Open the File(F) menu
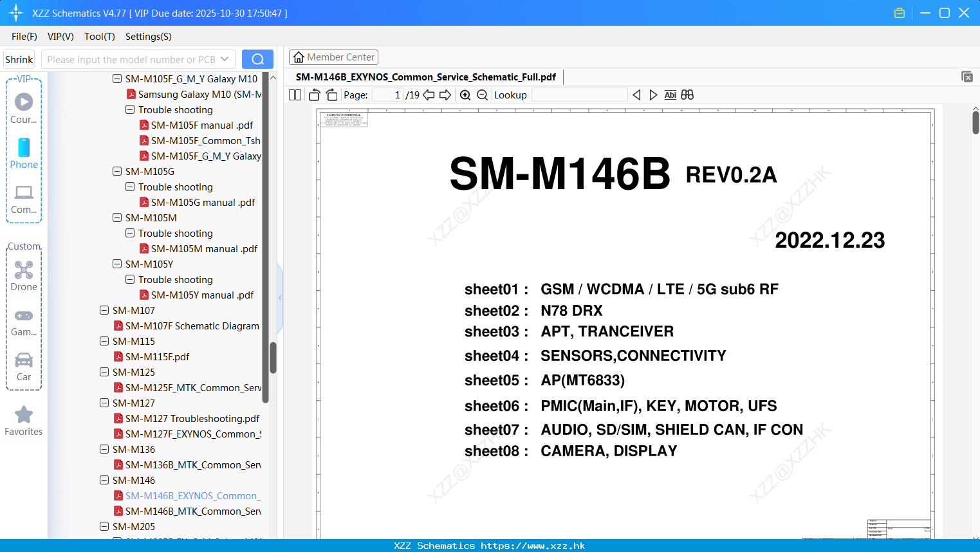980x552 pixels. click(x=24, y=37)
